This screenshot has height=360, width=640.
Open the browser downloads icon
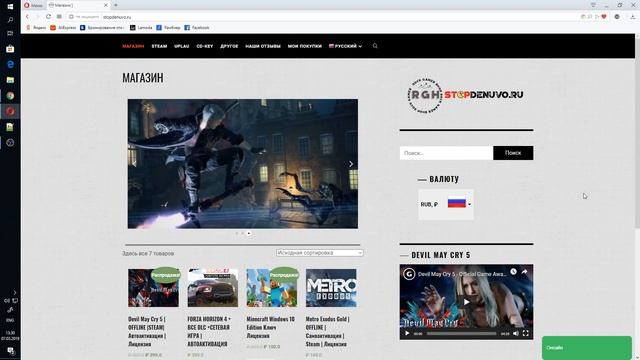[633, 17]
